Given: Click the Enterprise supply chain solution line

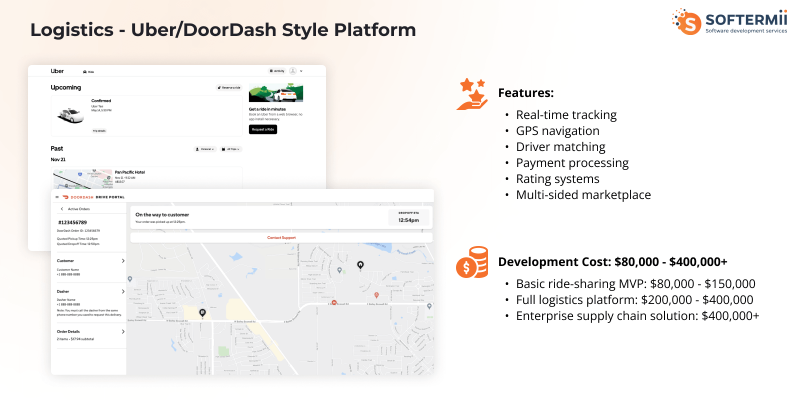Looking at the screenshot, I should click(x=637, y=315).
